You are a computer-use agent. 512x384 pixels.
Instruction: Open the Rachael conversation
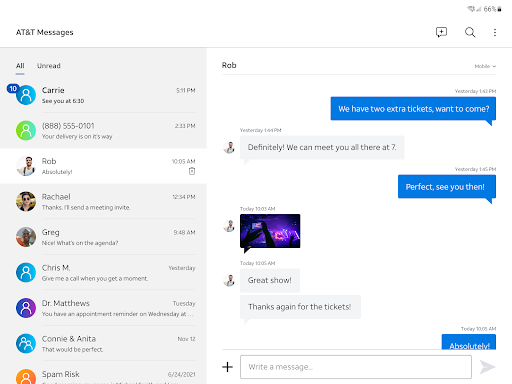(103, 202)
